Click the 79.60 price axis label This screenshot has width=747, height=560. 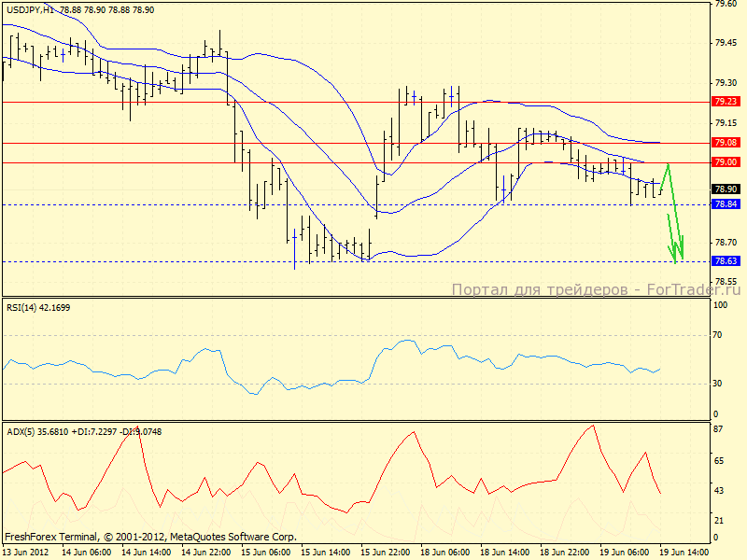pos(726,4)
